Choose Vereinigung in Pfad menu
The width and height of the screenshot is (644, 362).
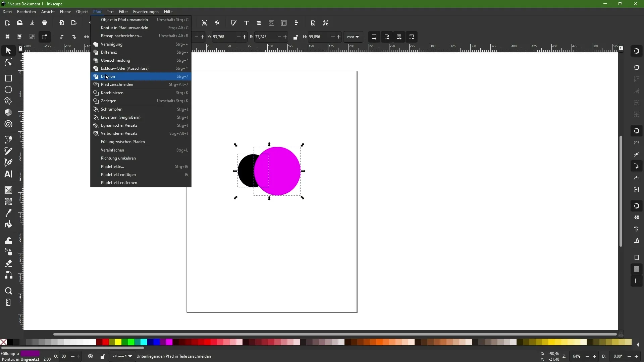[141, 44]
